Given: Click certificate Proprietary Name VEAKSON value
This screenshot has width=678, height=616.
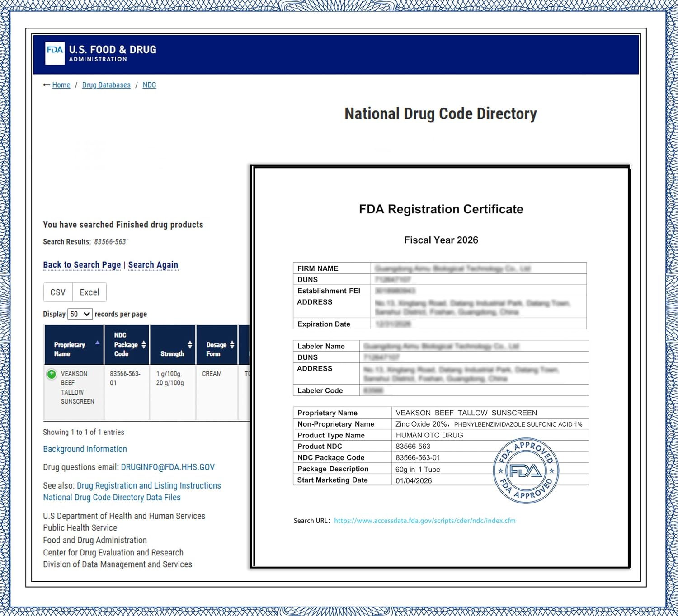Looking at the screenshot, I should [466, 413].
